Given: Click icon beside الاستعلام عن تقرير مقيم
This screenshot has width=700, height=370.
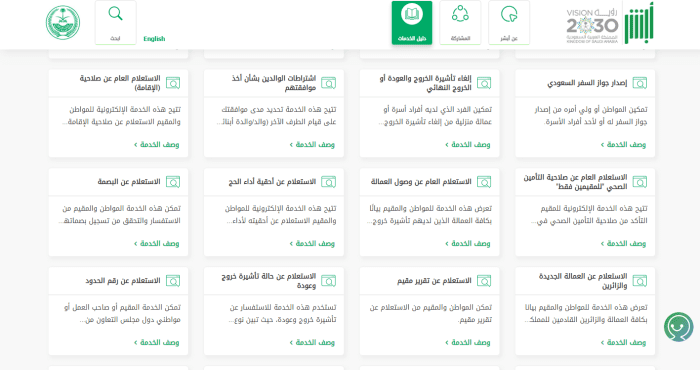Looking at the screenshot, I should 484,281.
